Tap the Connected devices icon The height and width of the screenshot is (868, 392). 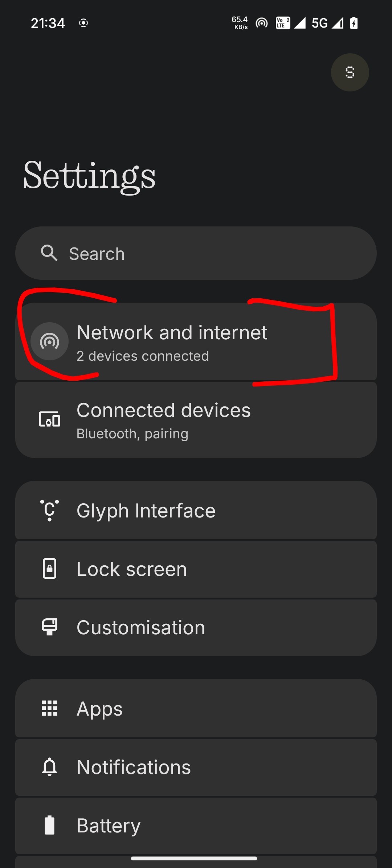point(49,419)
